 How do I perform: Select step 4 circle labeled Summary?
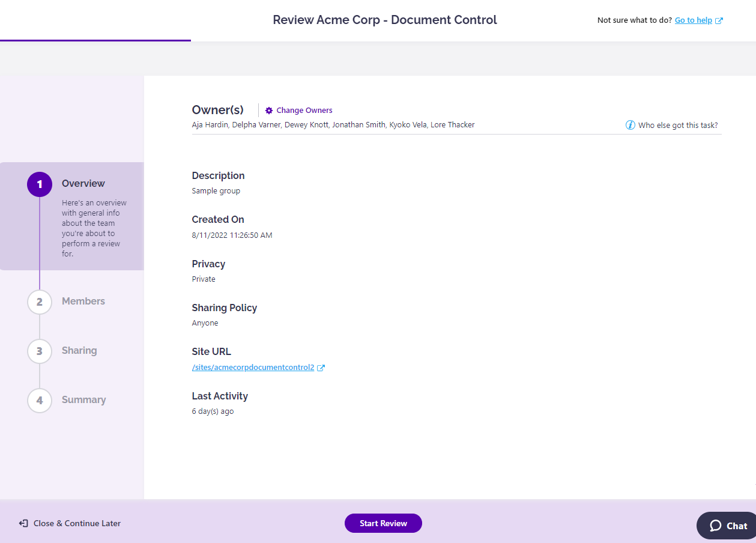[x=39, y=400]
